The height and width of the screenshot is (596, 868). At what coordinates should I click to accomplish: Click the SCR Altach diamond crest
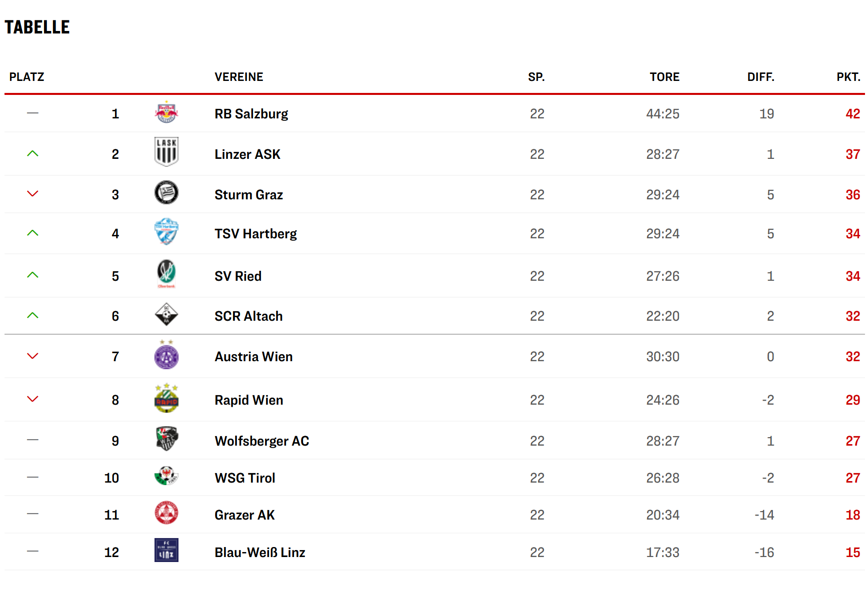[x=166, y=315]
